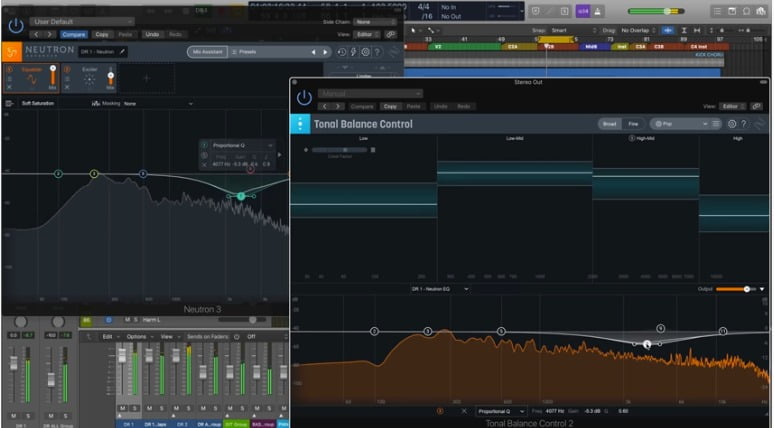Toggle the Tonal Balance Control power button
The height and width of the screenshot is (428, 774).
304,98
